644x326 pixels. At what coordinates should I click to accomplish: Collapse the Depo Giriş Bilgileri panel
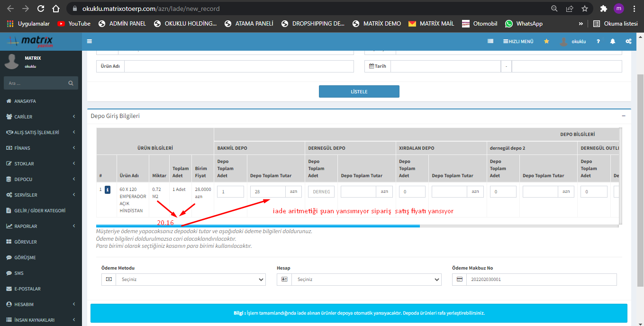click(623, 116)
